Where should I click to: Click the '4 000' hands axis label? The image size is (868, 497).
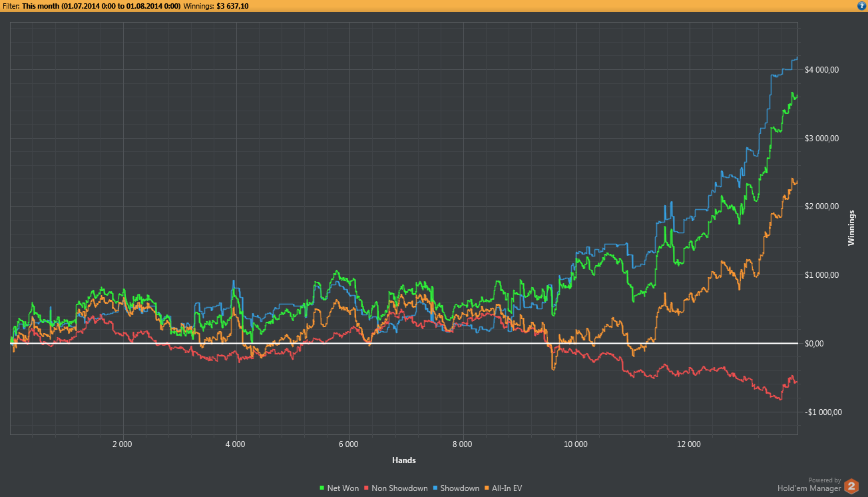(236, 444)
